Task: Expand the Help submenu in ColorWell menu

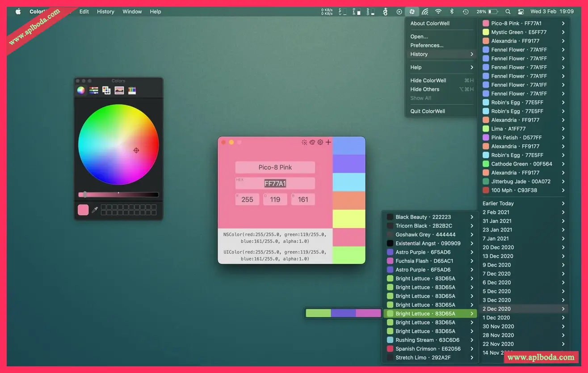Action: point(441,67)
